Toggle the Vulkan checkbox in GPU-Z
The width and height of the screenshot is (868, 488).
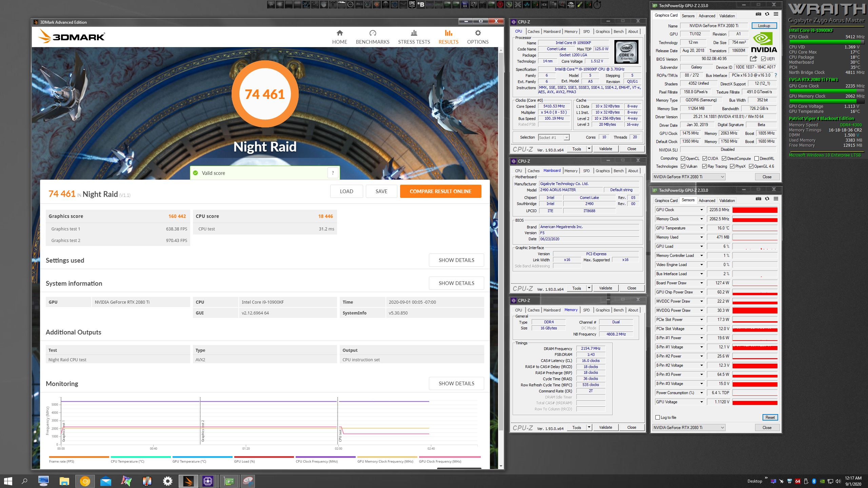683,166
